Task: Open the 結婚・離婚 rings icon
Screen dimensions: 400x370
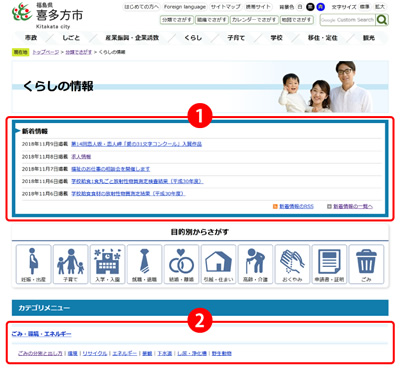Action: [181, 264]
